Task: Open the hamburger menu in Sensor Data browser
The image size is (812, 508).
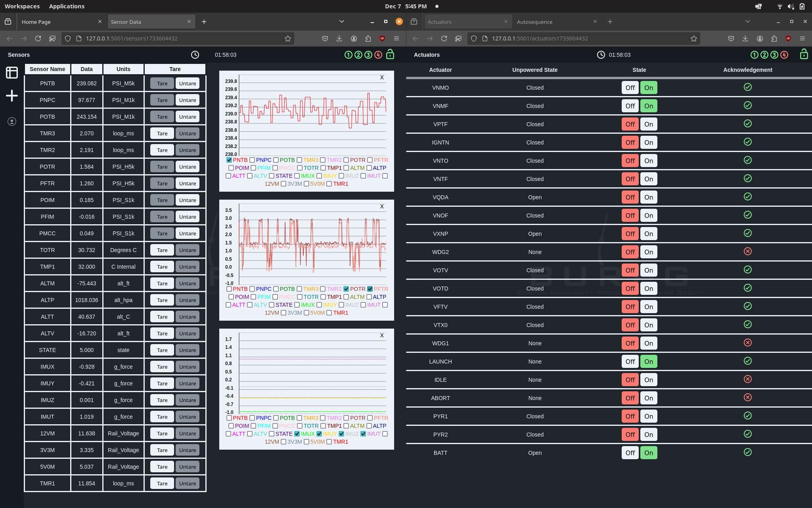Action: coord(396,38)
